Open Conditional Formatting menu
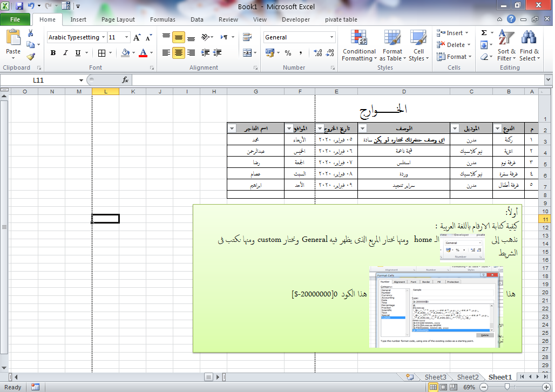 pyautogui.click(x=359, y=45)
